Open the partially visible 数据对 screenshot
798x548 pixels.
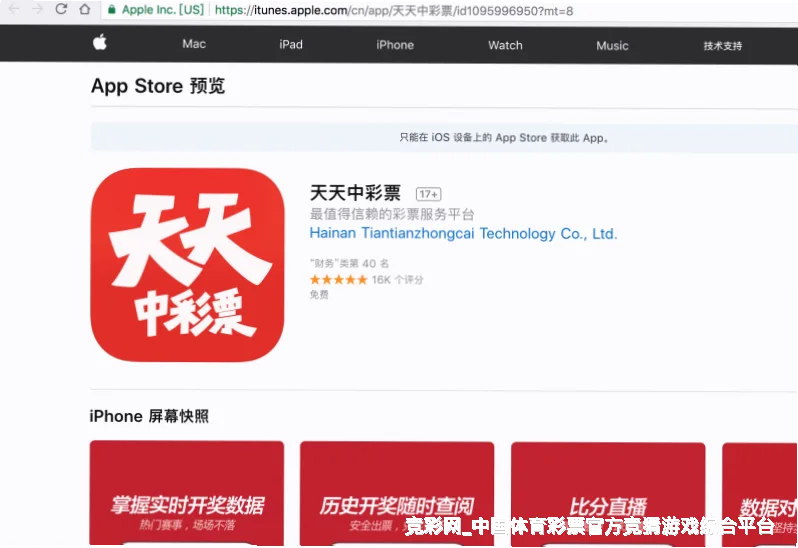point(760,495)
